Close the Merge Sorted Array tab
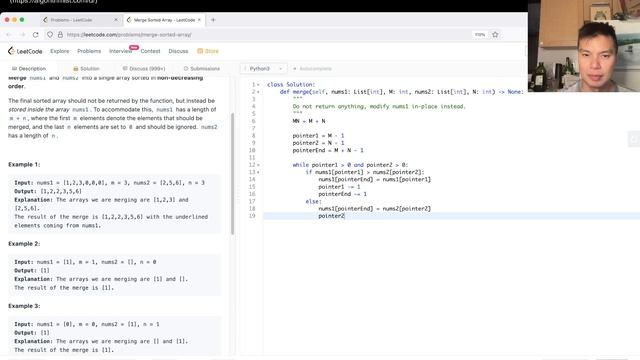 (199, 20)
